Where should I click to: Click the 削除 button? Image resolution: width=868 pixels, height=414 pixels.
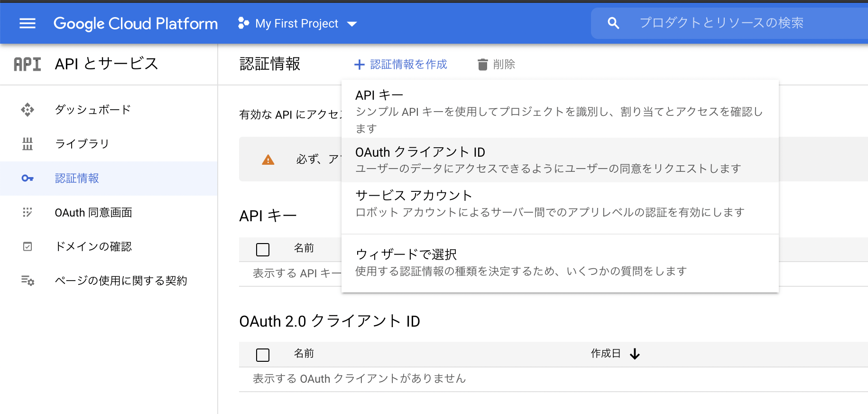tap(496, 65)
